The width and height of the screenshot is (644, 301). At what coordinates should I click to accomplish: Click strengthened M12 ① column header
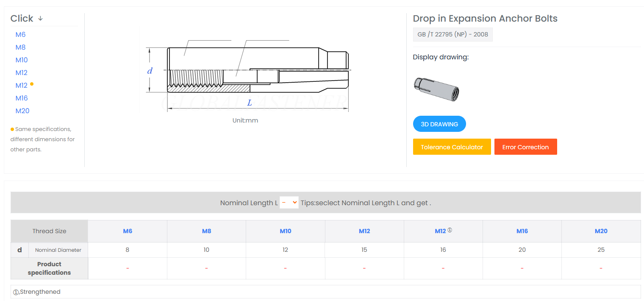coord(443,231)
